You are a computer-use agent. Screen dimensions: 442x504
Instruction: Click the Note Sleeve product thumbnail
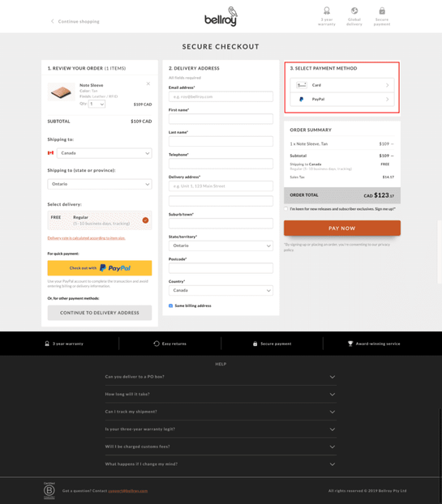pos(61,92)
